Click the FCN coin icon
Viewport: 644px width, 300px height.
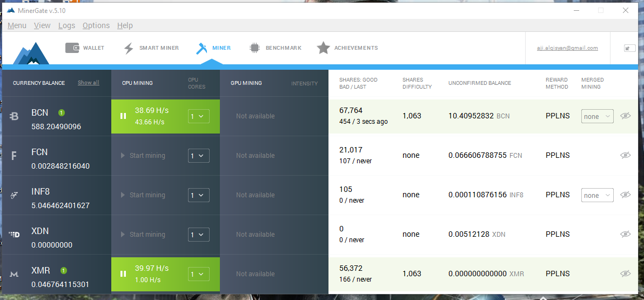coord(14,156)
